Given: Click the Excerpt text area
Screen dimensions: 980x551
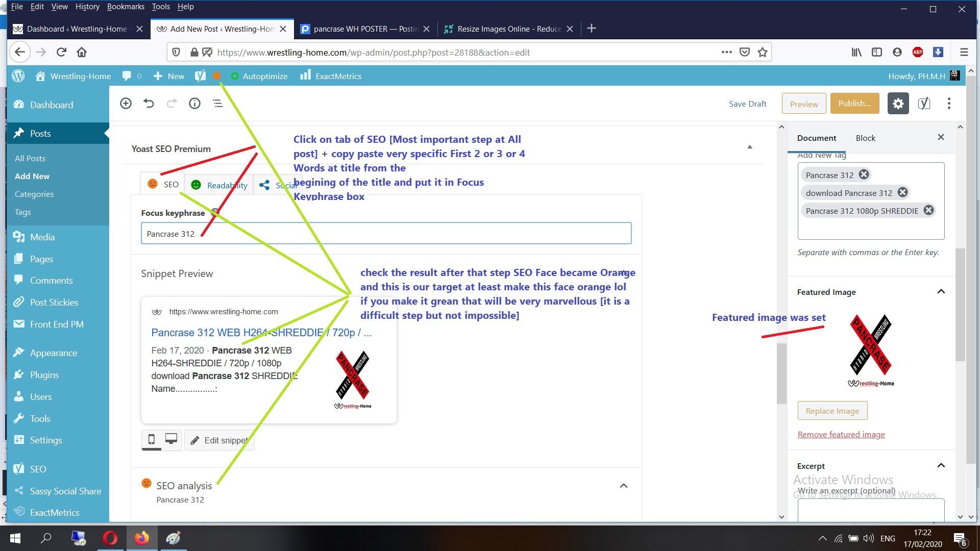Looking at the screenshot, I should (x=871, y=510).
